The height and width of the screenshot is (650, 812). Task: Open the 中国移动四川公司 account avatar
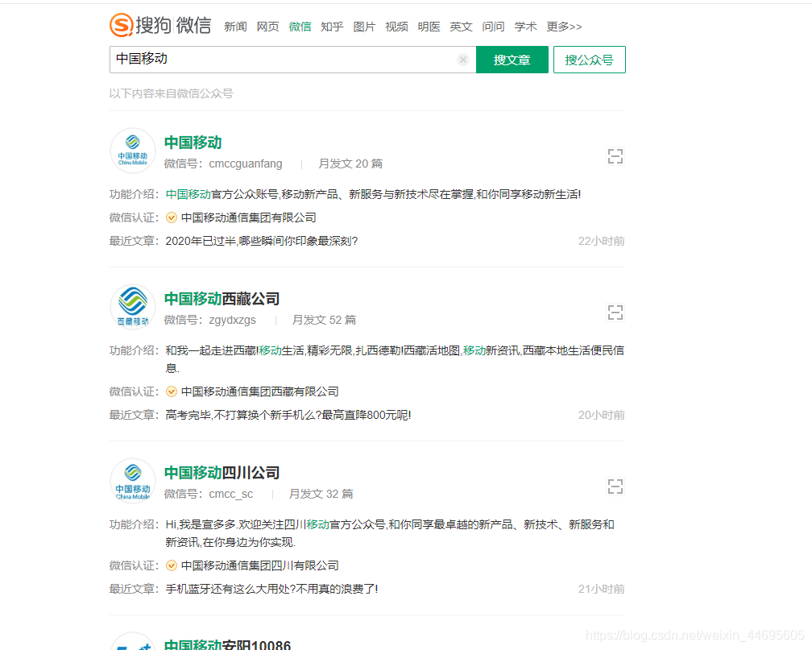pyautogui.click(x=133, y=481)
